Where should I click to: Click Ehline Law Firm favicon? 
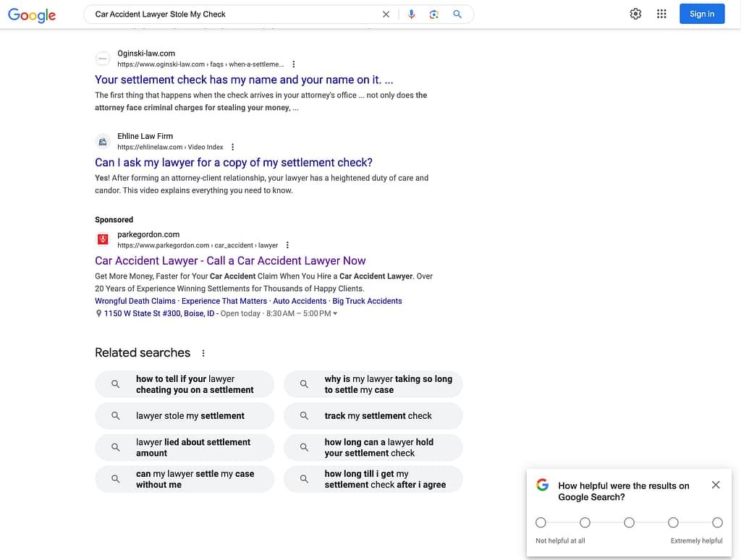103,141
